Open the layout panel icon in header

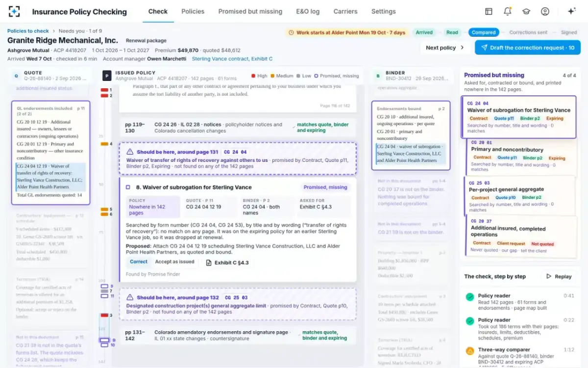click(489, 11)
